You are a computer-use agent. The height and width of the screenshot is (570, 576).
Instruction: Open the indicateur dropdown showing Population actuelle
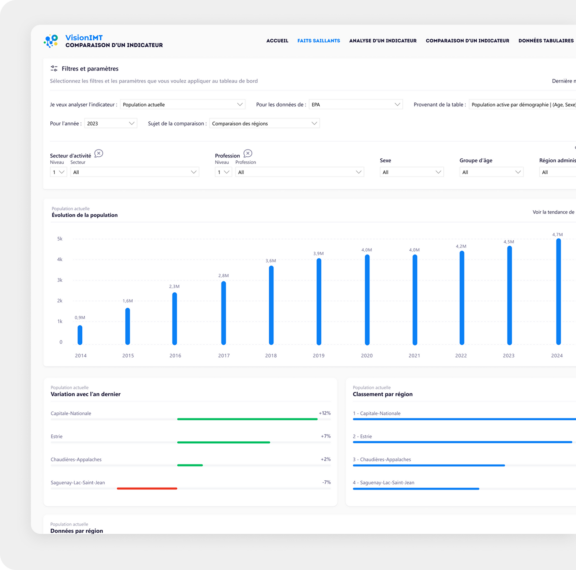[183, 105]
